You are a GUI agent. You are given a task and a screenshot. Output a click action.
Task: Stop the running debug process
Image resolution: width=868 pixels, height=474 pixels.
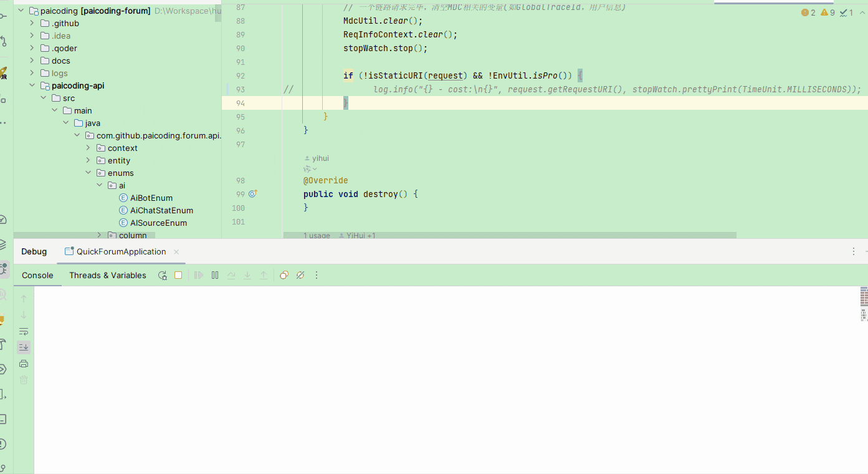pos(178,275)
